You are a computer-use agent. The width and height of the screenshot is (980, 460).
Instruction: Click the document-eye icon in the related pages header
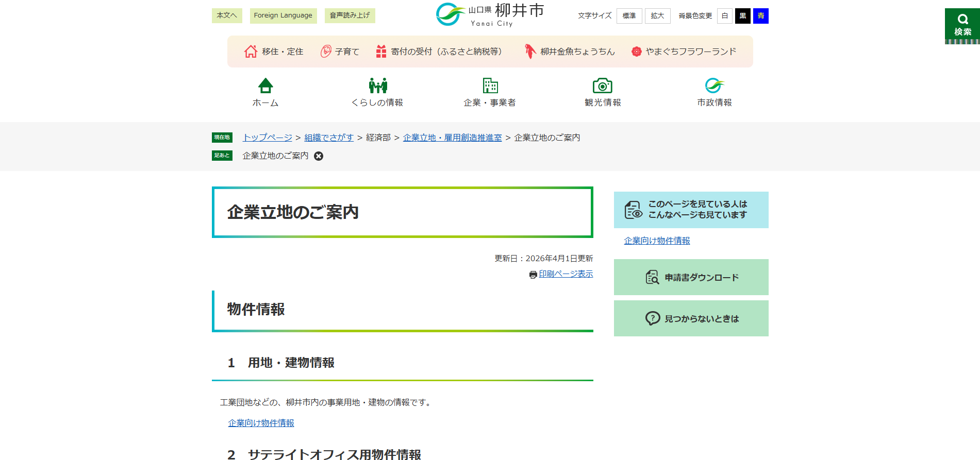click(x=634, y=210)
